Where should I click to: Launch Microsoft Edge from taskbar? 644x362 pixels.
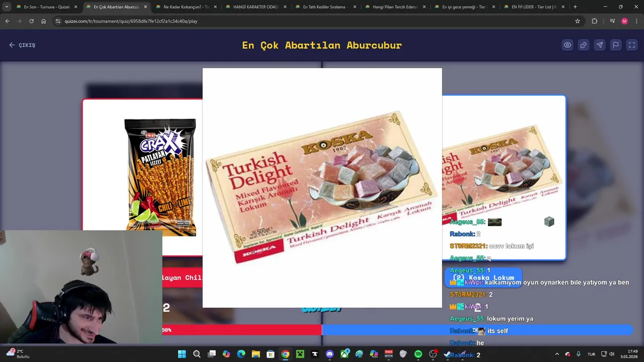point(241,354)
